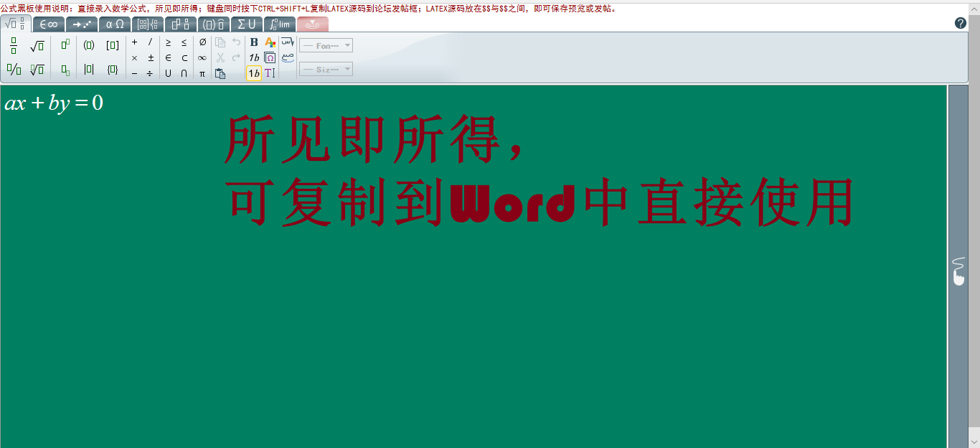980x448 pixels.
Task: Open the ∈∞ symbols tab
Action: click(49, 24)
